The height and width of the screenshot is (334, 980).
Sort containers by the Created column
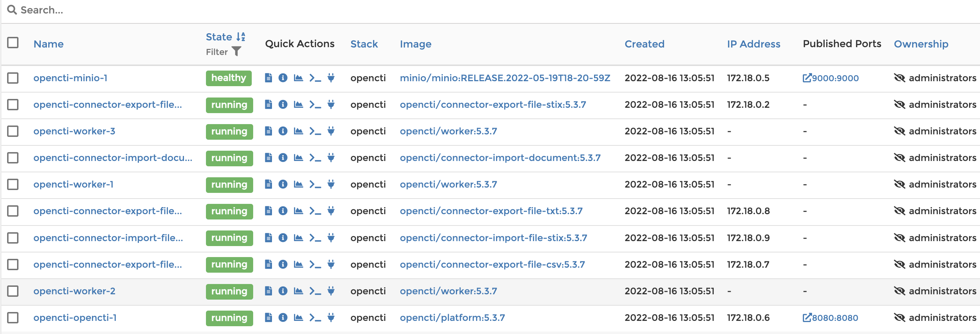pos(644,44)
